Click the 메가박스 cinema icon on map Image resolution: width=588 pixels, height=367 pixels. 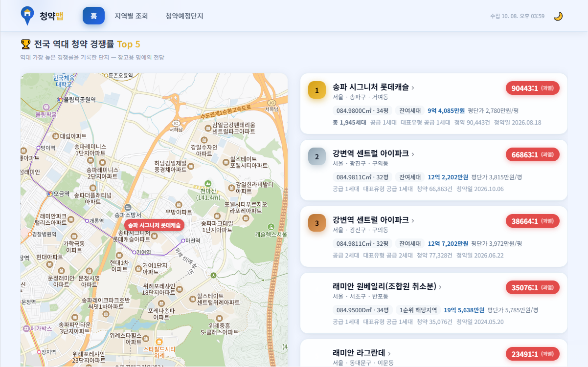26,328
